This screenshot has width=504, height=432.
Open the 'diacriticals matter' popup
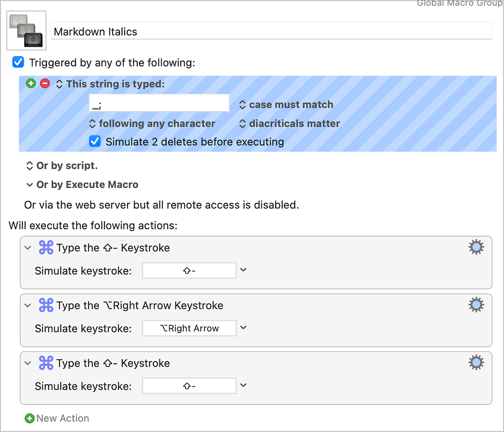pos(289,123)
